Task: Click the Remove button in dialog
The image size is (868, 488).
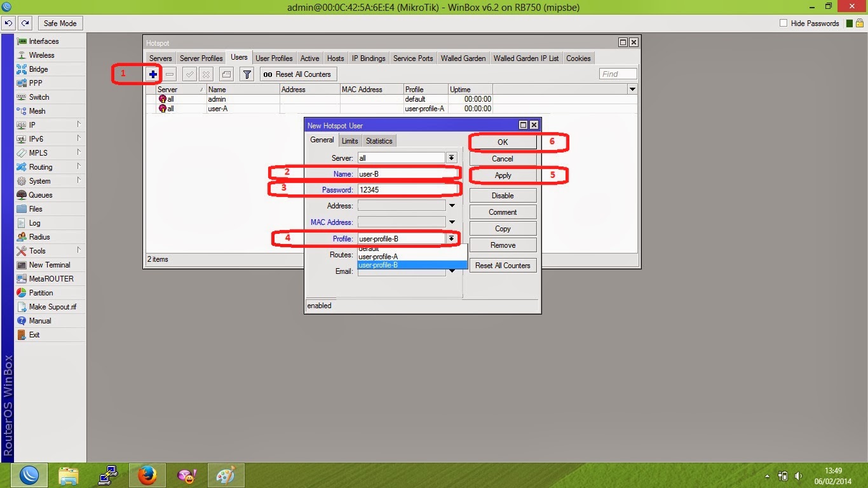Action: click(x=503, y=245)
